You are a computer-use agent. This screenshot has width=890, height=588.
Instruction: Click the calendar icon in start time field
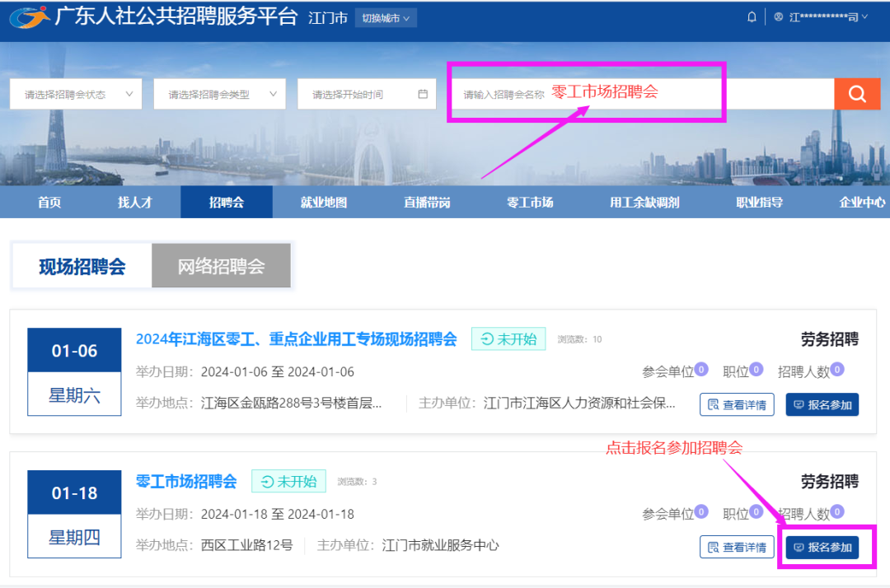(x=423, y=94)
